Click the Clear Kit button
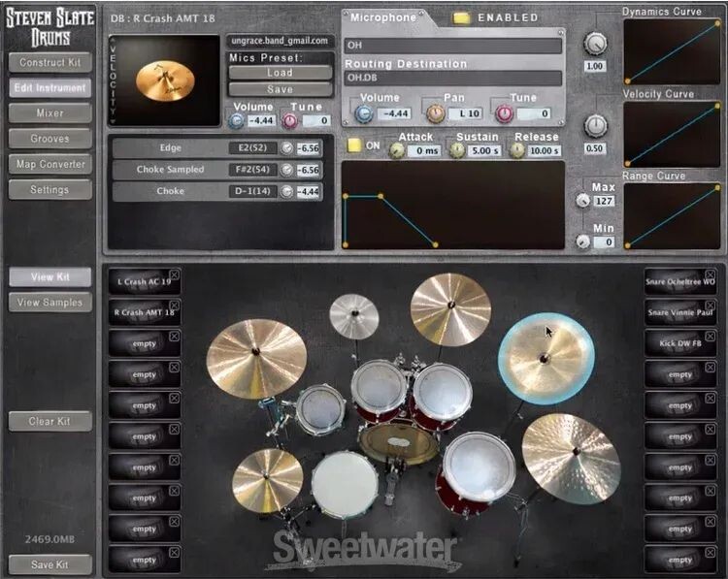Viewport: 728px width, 579px height. 50,421
